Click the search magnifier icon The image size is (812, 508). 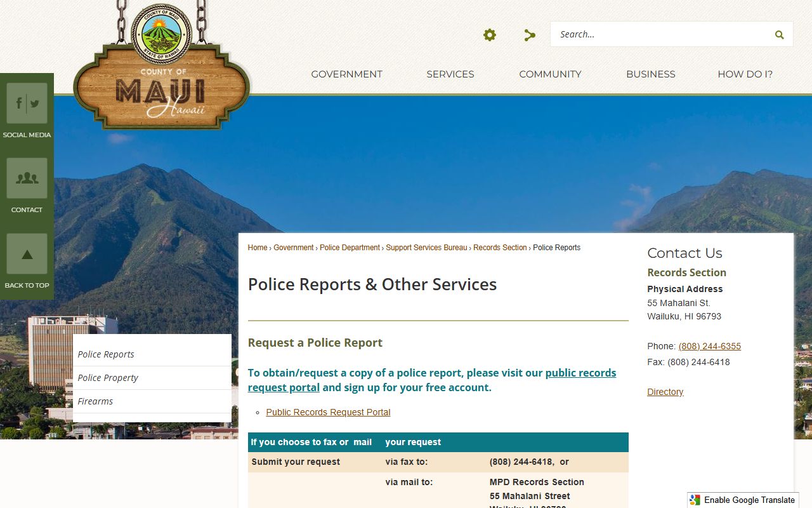(779, 35)
